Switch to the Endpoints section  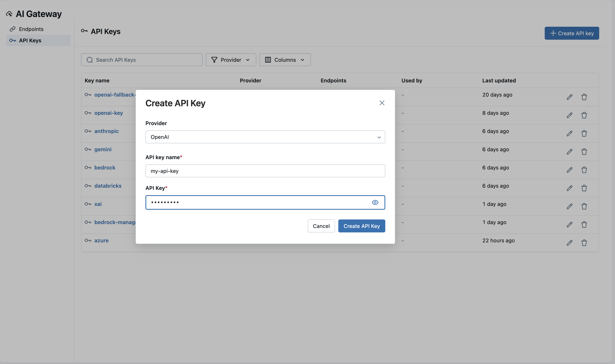click(31, 29)
